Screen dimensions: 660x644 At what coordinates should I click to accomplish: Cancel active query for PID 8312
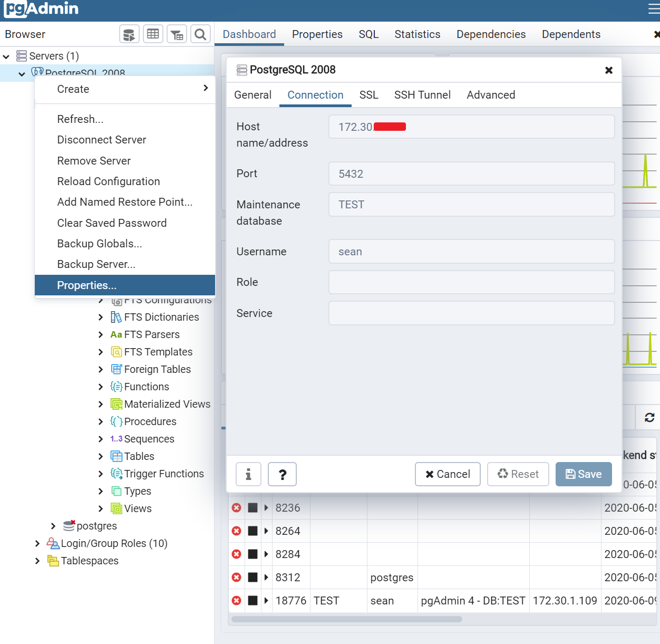253,578
